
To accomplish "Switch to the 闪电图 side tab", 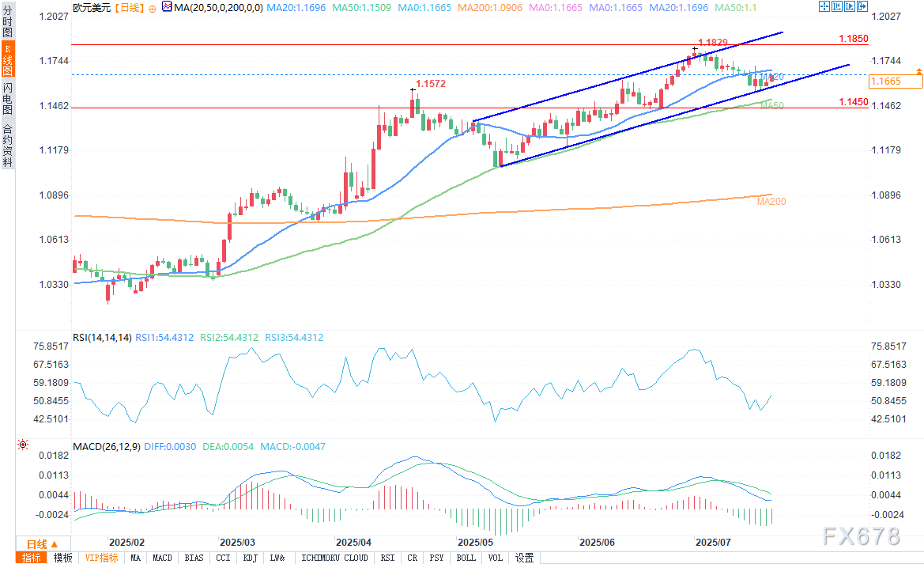I will (7, 98).
